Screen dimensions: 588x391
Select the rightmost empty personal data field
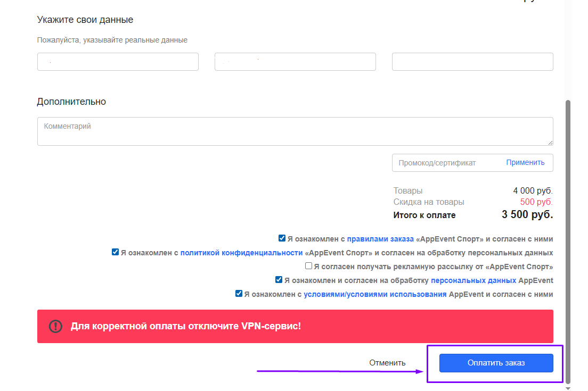472,62
